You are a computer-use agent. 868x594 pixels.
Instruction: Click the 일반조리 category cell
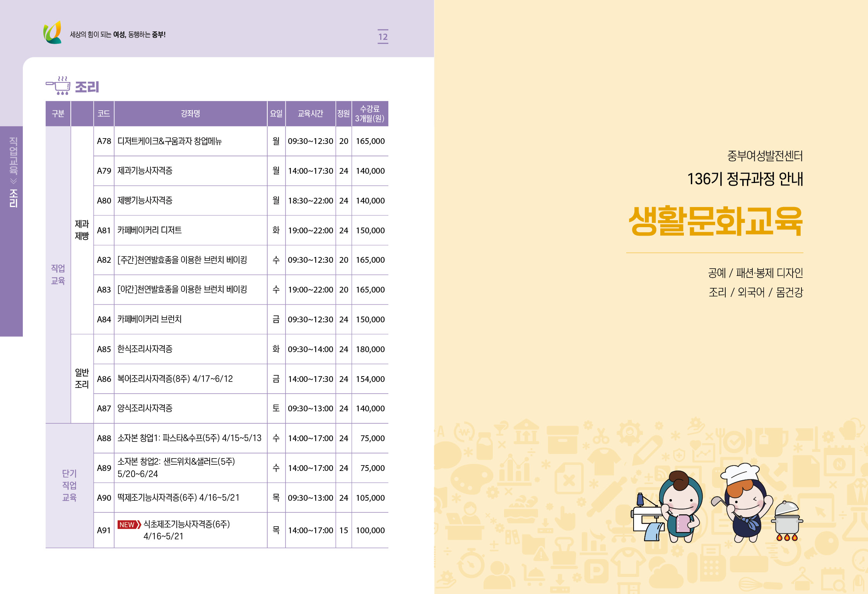(x=82, y=378)
